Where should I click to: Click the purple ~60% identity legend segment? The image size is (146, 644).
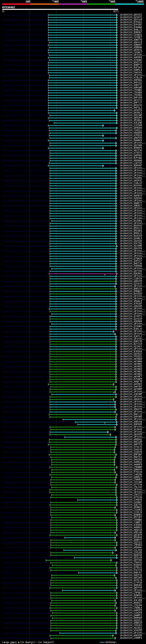[x=73, y=4]
